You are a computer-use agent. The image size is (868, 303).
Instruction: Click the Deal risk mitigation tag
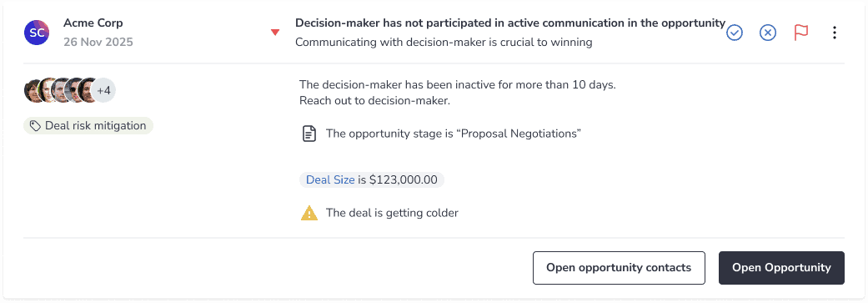point(88,126)
